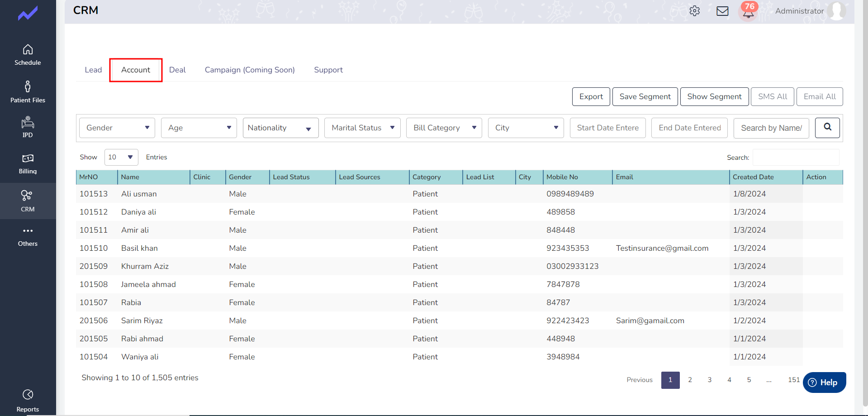Viewport: 868px width, 416px height.
Task: Sort by Email column header
Action: click(671, 177)
